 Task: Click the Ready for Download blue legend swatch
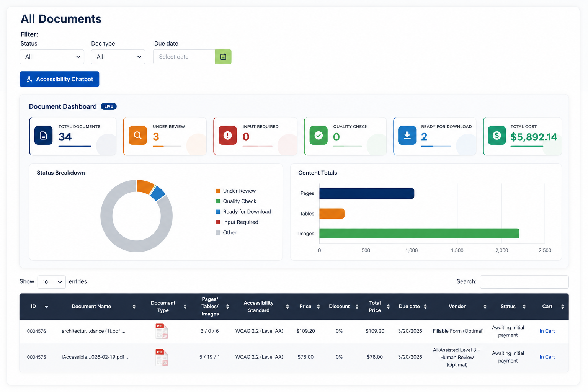point(218,212)
